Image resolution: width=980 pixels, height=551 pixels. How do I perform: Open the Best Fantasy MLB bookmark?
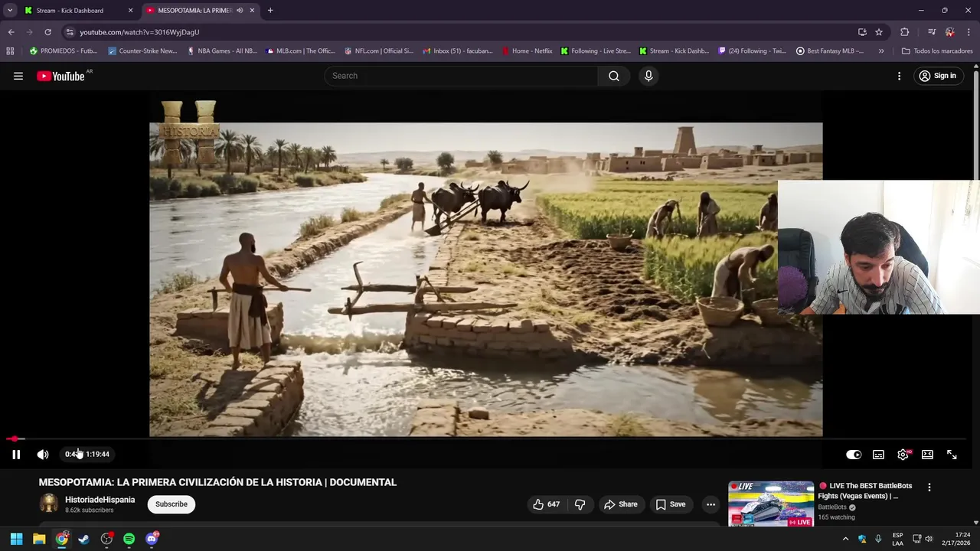pyautogui.click(x=830, y=51)
